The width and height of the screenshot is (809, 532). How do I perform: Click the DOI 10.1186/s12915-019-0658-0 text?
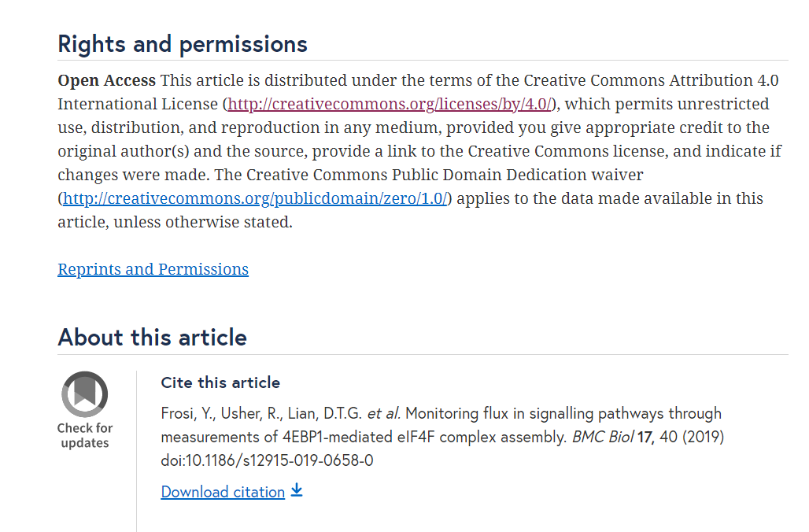click(x=267, y=460)
